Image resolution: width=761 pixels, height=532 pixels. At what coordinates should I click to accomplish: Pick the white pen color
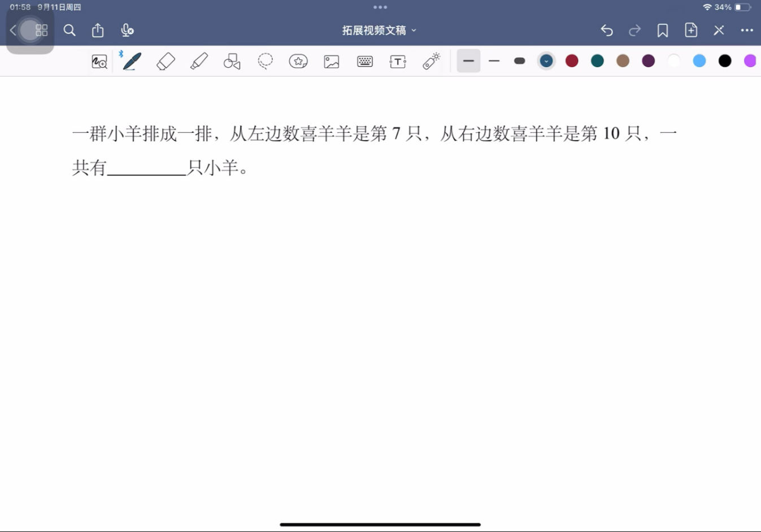pyautogui.click(x=674, y=61)
